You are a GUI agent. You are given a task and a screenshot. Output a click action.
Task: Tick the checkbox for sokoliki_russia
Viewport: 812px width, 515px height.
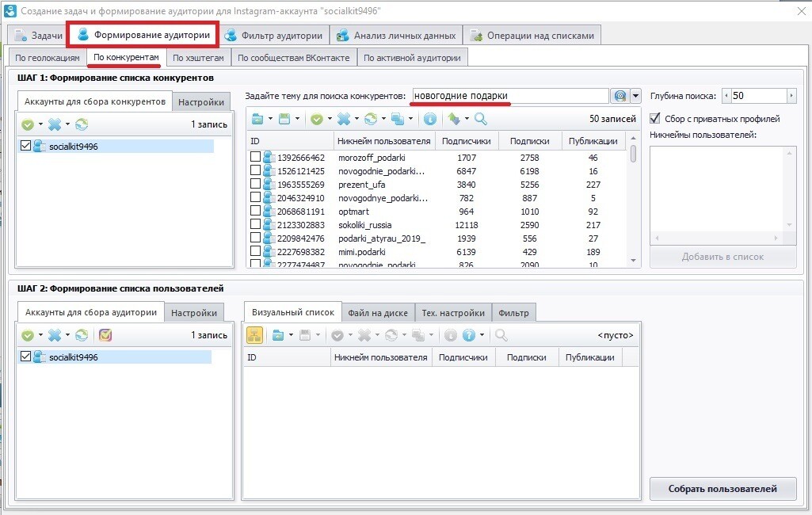(x=255, y=223)
